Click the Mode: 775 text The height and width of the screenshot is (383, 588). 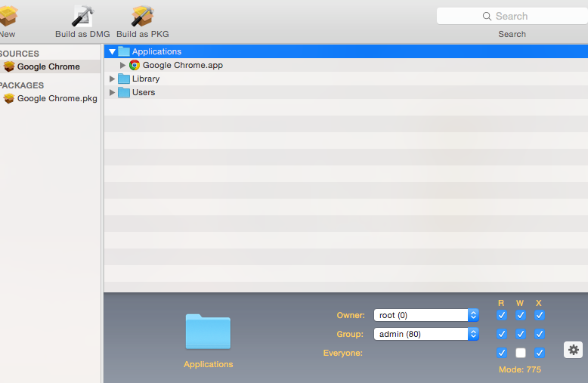[x=520, y=369]
